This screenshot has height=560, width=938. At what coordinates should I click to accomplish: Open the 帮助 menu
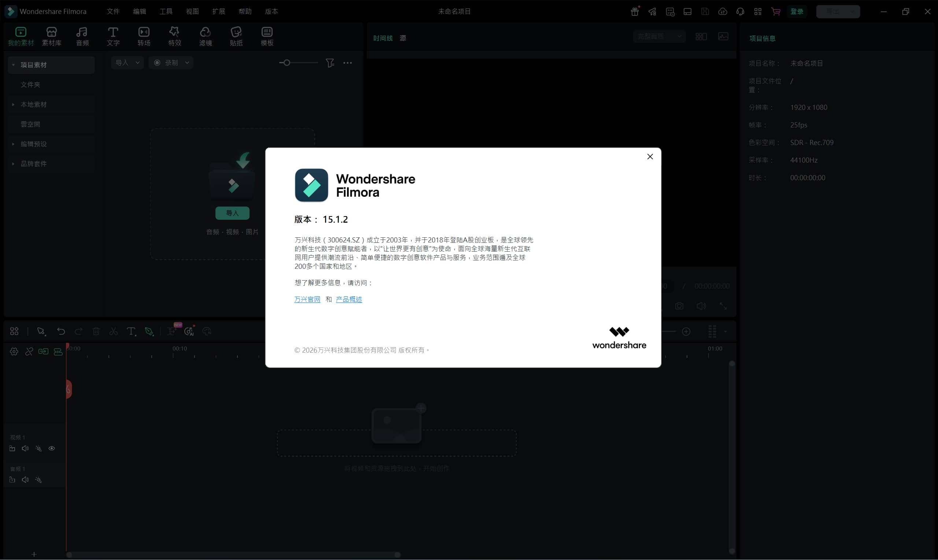point(245,11)
